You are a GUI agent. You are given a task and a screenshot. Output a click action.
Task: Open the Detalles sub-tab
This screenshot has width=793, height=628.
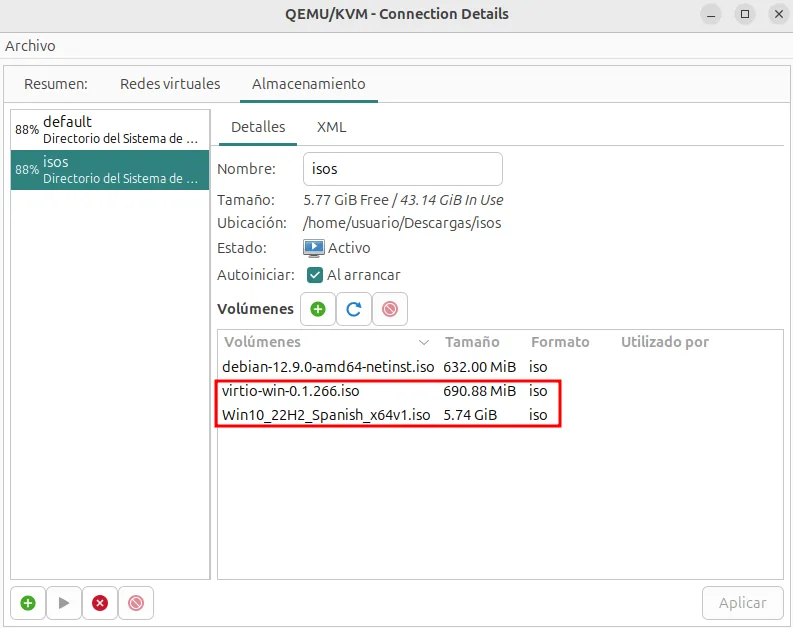(x=258, y=127)
